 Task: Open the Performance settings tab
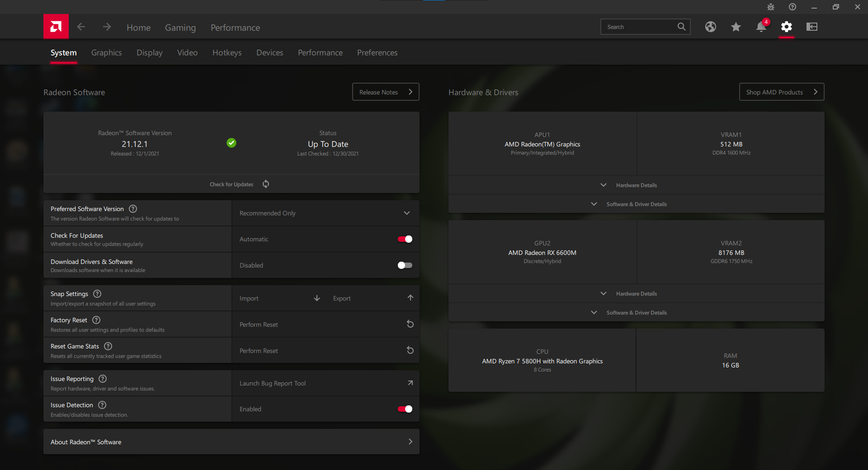[x=320, y=53]
